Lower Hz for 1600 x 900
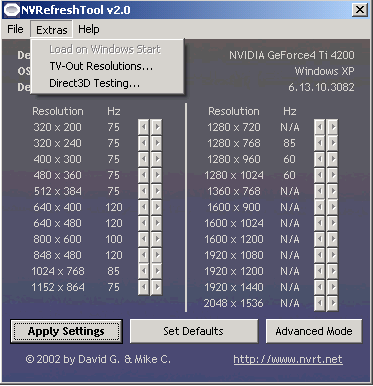The height and width of the screenshot is (386, 373). [320, 207]
